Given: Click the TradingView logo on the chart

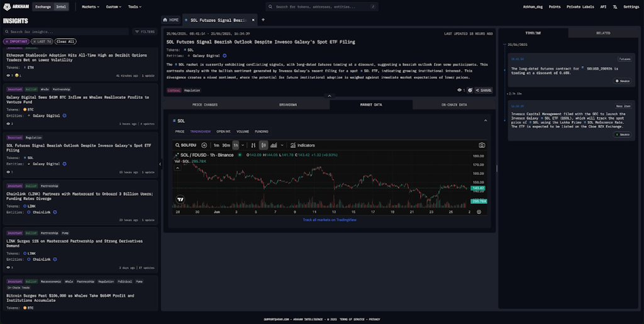Looking at the screenshot, I should [180, 199].
